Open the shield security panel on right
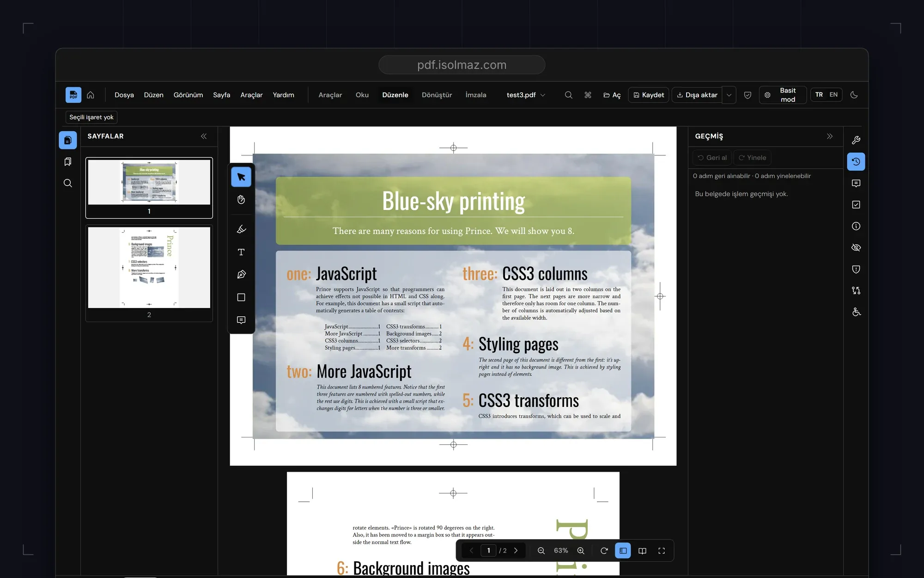 coord(856,269)
